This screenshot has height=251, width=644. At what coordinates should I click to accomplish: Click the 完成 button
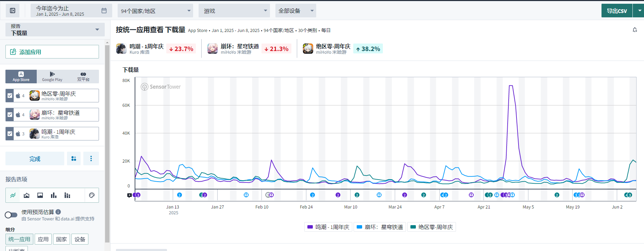pos(35,158)
